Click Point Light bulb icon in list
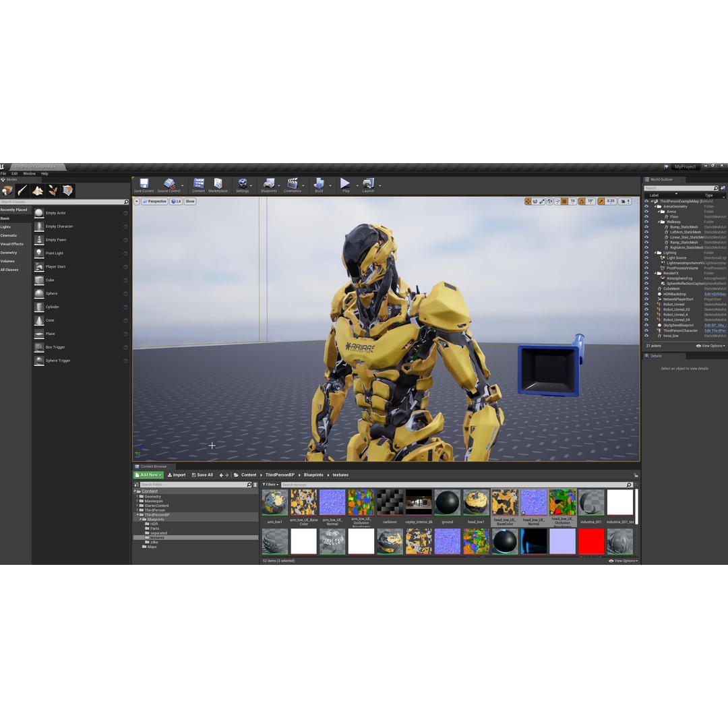 pyautogui.click(x=39, y=253)
